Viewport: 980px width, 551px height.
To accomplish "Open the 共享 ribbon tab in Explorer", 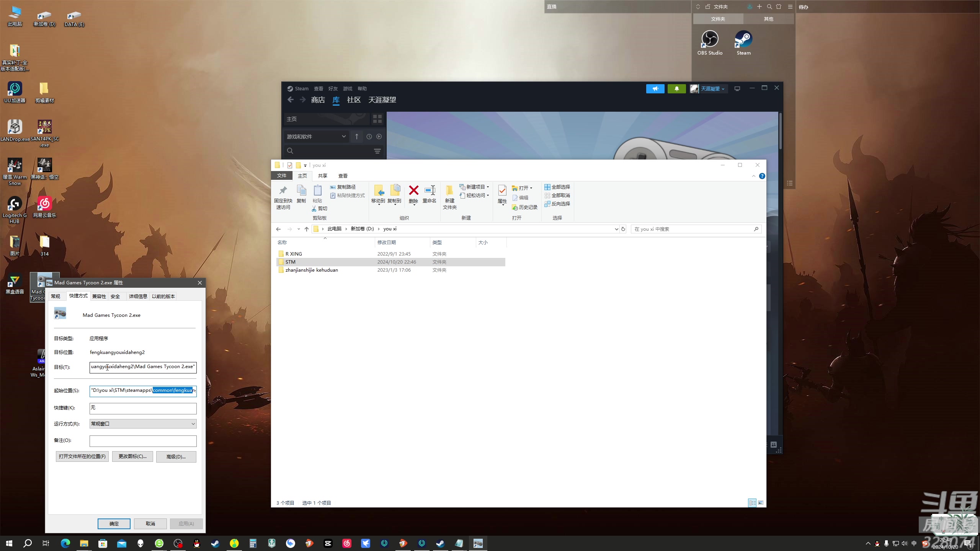I will tap(322, 176).
